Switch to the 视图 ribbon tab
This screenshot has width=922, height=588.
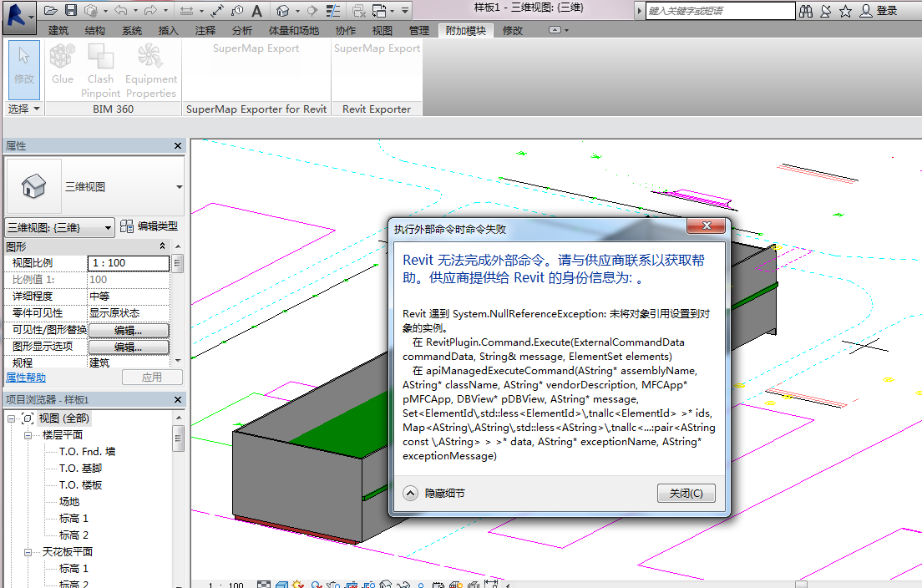382,30
